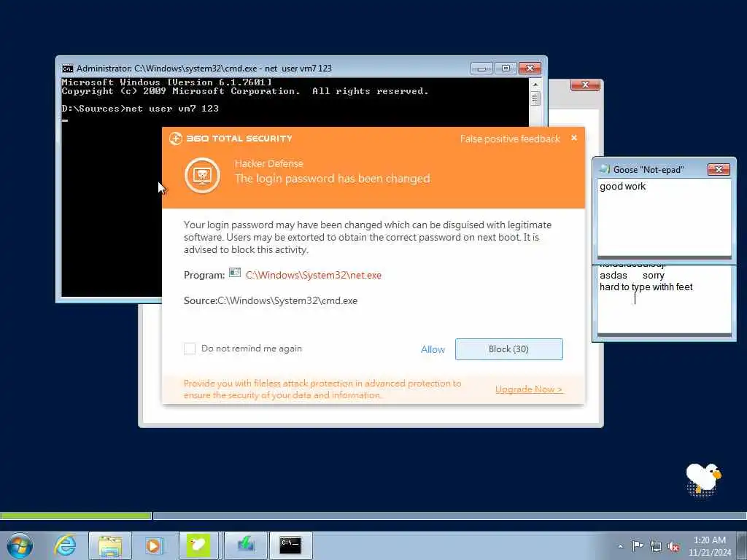Click Source:C:\Windows\System32\cmd.exe text

[271, 301]
